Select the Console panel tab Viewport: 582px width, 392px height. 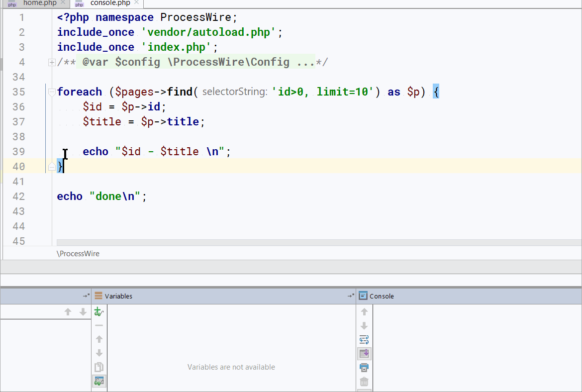381,296
